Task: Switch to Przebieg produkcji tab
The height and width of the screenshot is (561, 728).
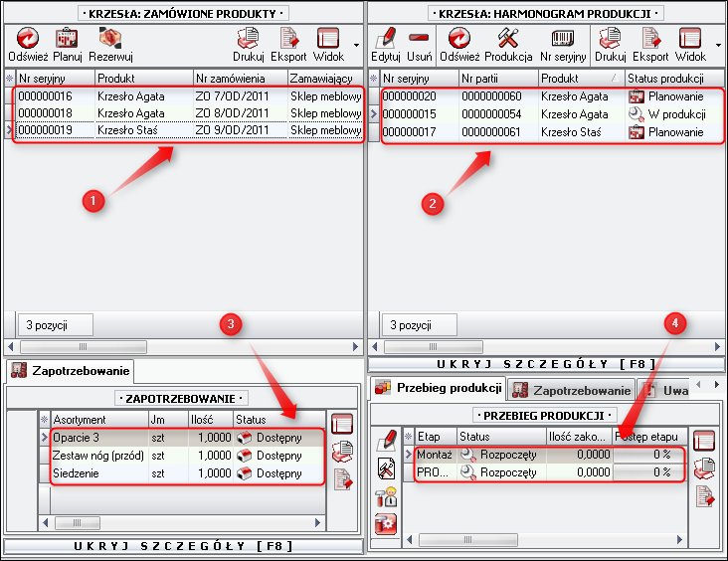Action: pyautogui.click(x=439, y=388)
